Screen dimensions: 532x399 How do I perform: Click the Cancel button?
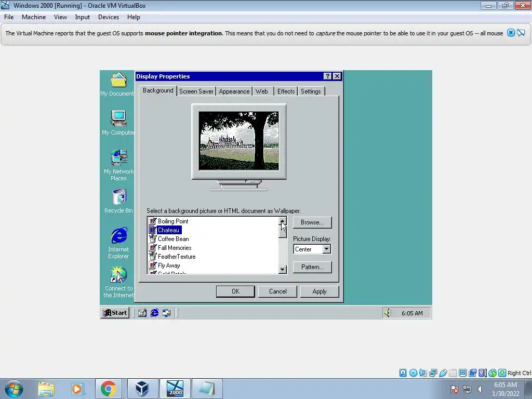coord(277,291)
